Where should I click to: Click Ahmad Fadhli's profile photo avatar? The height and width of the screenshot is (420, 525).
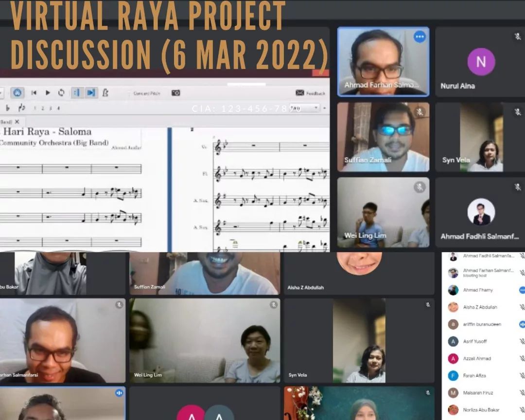481,211
